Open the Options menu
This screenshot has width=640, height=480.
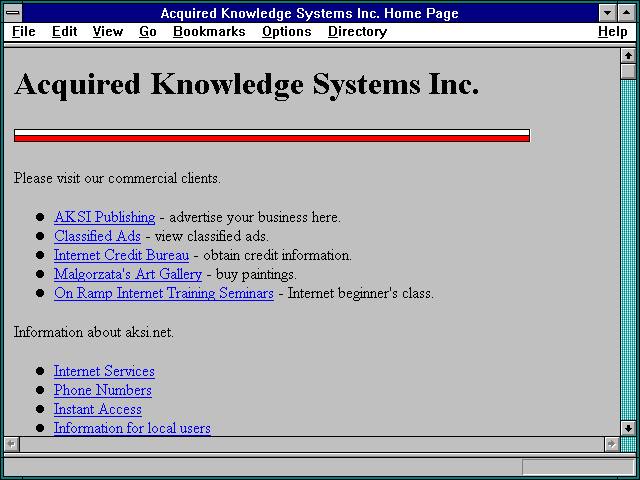pyautogui.click(x=287, y=31)
